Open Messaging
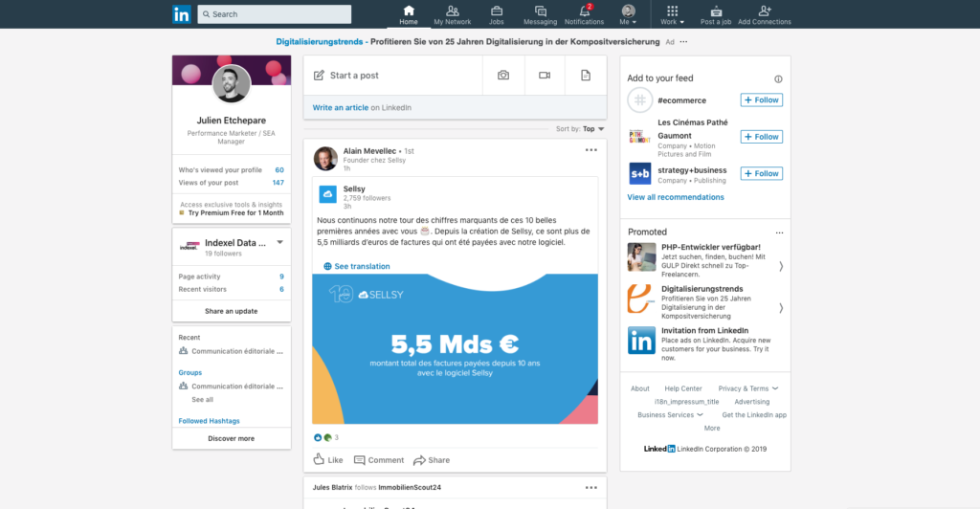This screenshot has height=509, width=980. point(540,15)
